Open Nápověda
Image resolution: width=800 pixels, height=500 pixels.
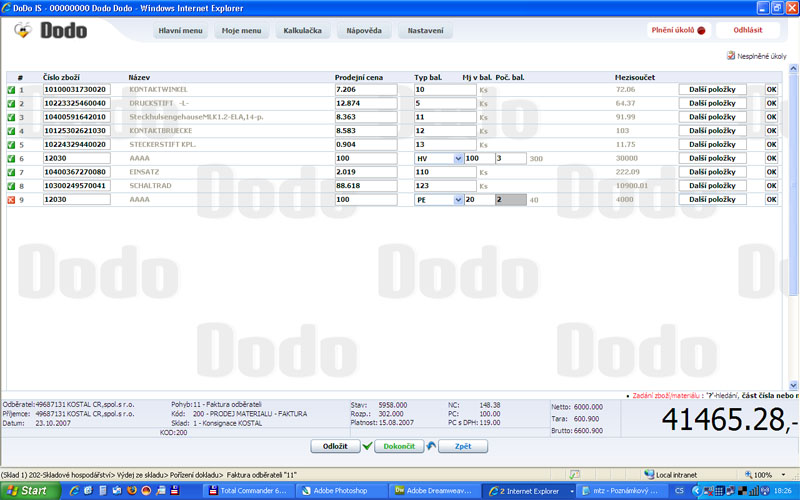tap(364, 31)
